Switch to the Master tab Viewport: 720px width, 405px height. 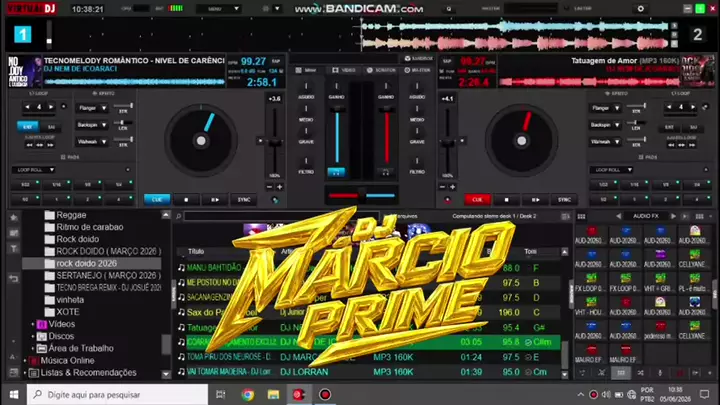click(417, 70)
